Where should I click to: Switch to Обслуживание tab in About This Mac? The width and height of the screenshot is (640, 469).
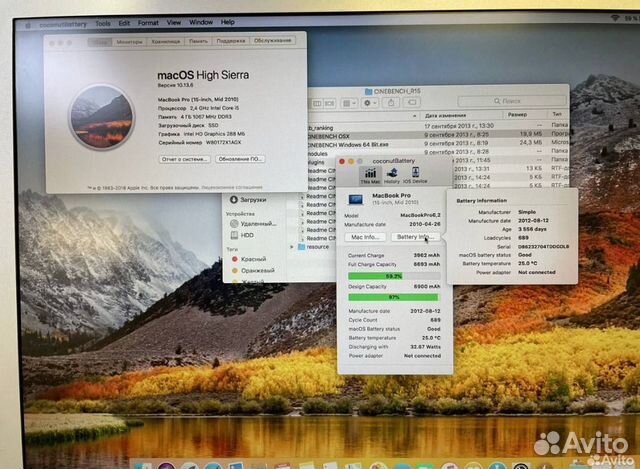(x=273, y=40)
